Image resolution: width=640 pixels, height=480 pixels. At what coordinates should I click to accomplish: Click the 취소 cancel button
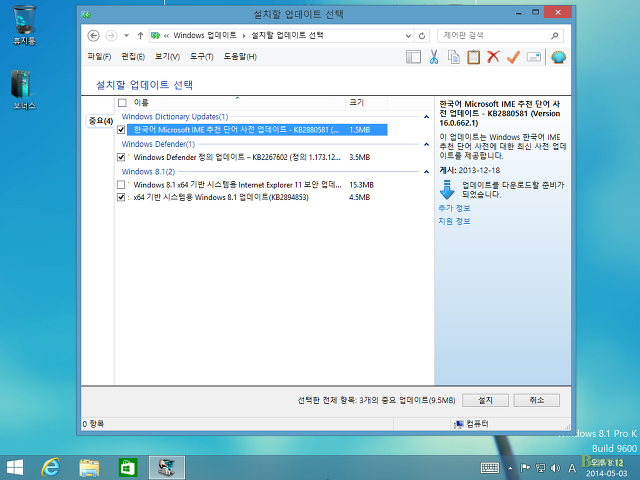pyautogui.click(x=537, y=400)
